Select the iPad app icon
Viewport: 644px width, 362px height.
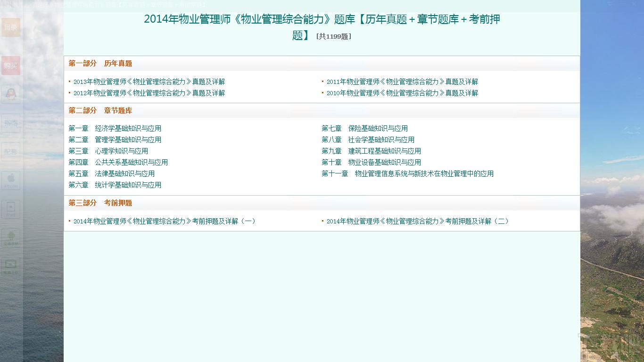(x=10, y=209)
